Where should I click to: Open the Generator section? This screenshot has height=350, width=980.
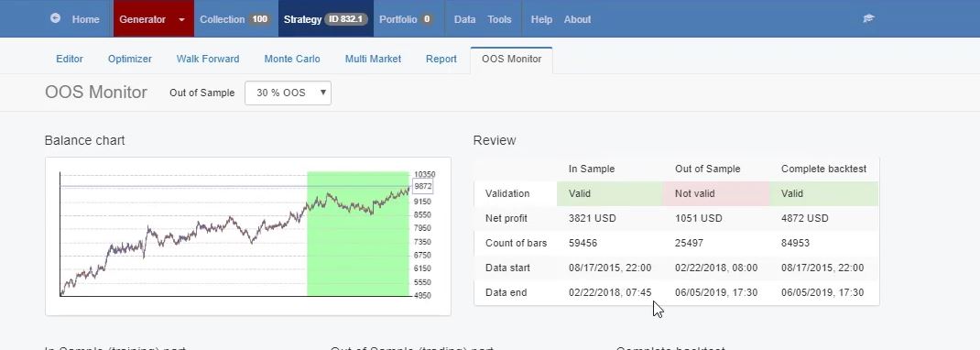point(143,19)
